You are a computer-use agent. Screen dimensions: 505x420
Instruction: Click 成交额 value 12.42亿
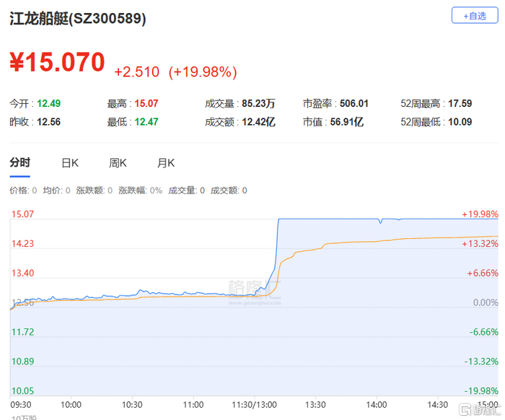[258, 122]
